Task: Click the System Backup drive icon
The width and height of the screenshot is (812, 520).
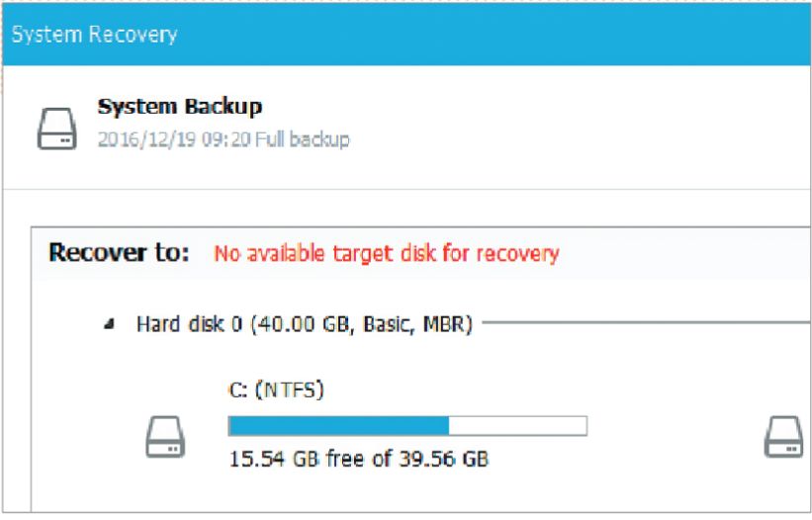Action: pos(57,129)
